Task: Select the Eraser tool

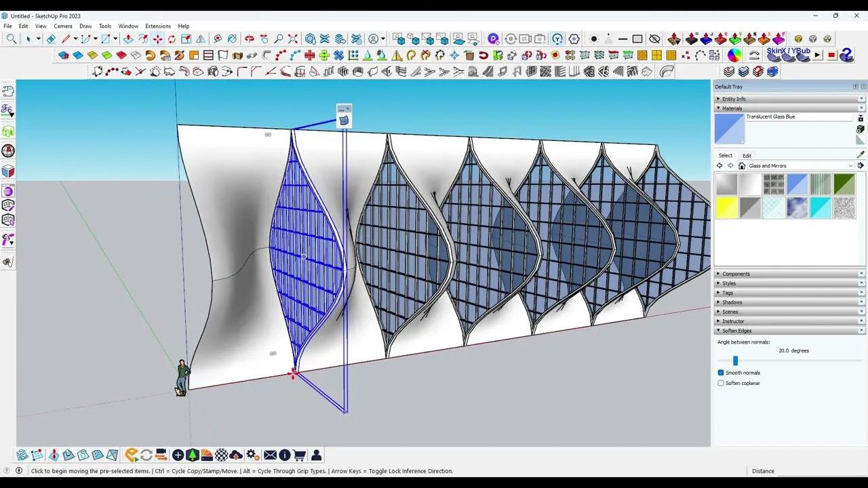Action: click(x=51, y=39)
